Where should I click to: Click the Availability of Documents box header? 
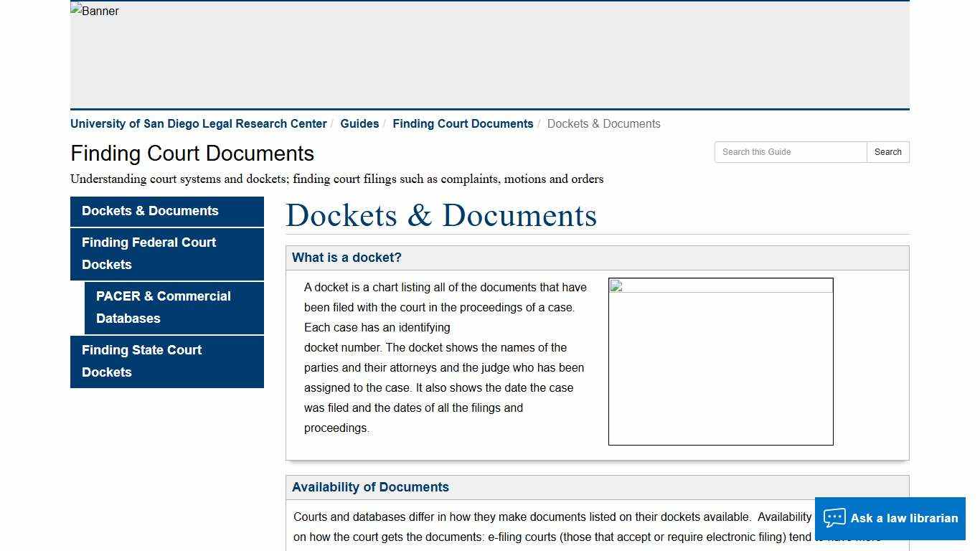point(370,487)
